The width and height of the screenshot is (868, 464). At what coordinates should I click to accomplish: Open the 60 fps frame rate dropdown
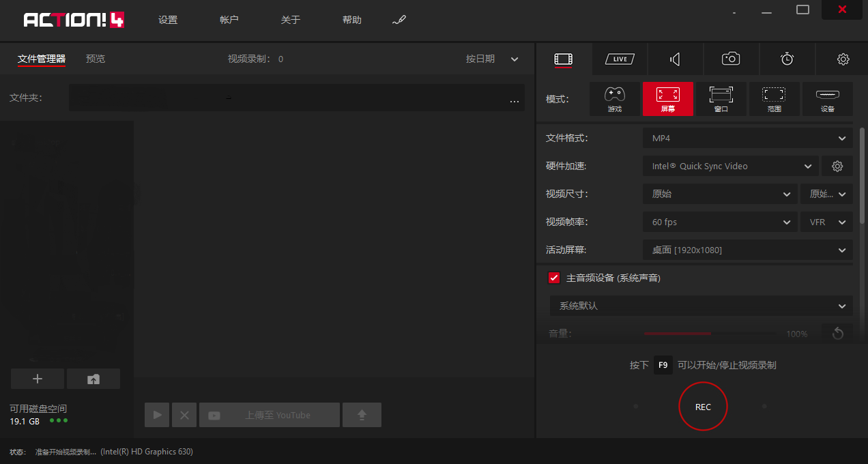(x=720, y=222)
